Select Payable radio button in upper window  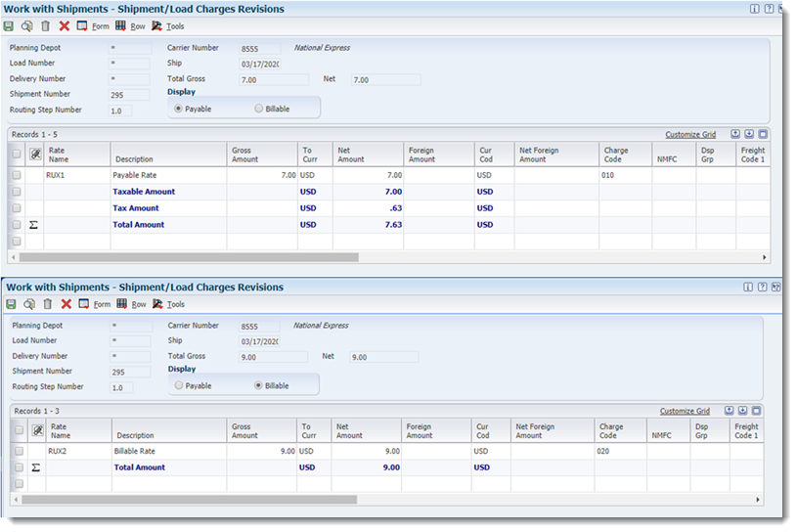click(178, 109)
